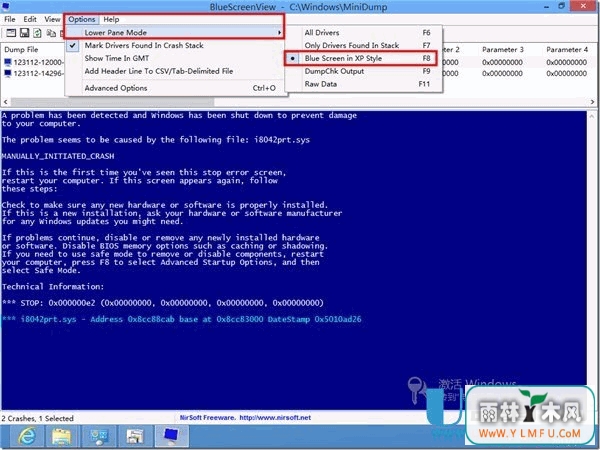The image size is (600, 450).
Task: Select All Drivers lower pane mode
Action: (364, 33)
